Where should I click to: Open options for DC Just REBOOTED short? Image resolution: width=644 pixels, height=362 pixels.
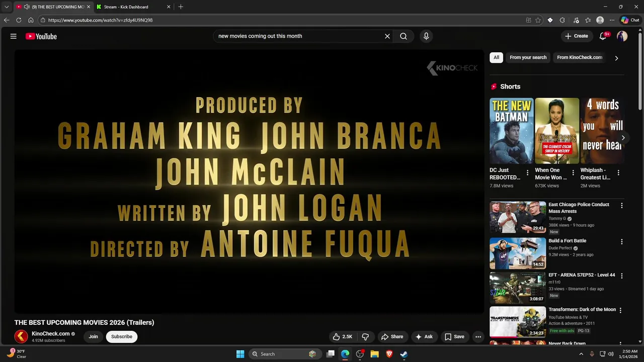point(527,173)
